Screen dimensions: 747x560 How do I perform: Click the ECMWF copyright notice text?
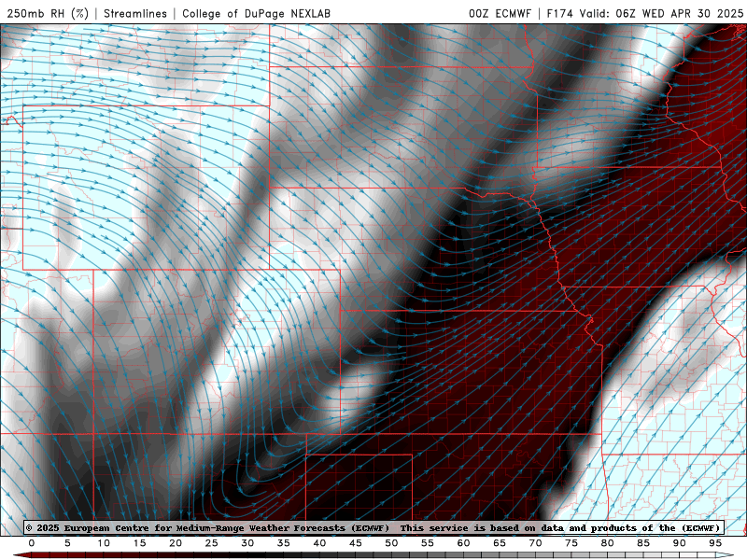click(x=373, y=527)
